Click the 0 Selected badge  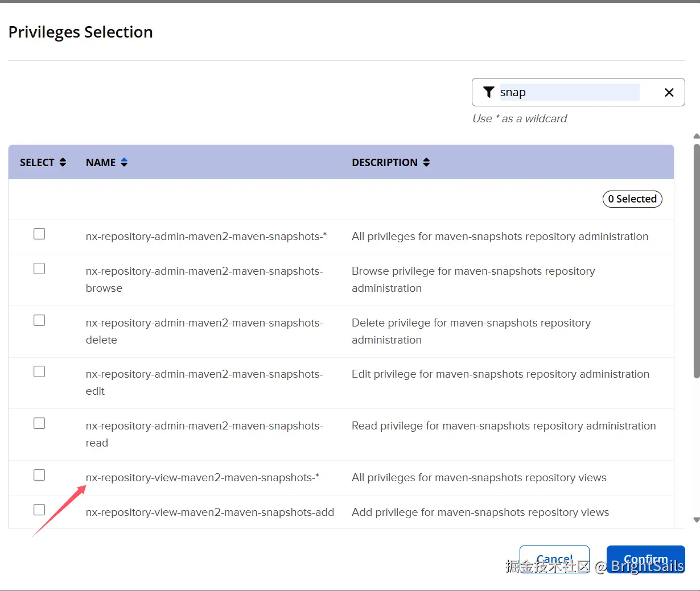tap(632, 199)
